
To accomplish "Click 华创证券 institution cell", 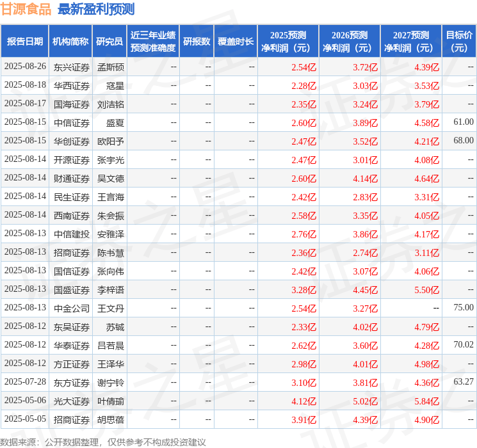I will pos(72,141).
